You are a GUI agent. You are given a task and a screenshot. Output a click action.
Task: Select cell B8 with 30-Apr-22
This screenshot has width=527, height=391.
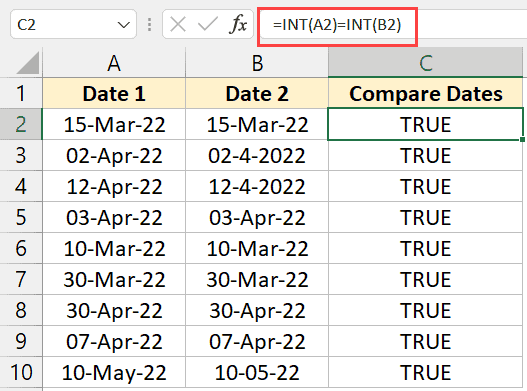(257, 310)
